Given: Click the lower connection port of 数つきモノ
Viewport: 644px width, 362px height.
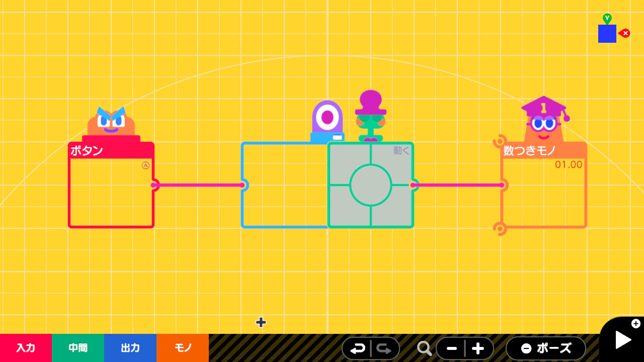Looking at the screenshot, I should pos(500,229).
